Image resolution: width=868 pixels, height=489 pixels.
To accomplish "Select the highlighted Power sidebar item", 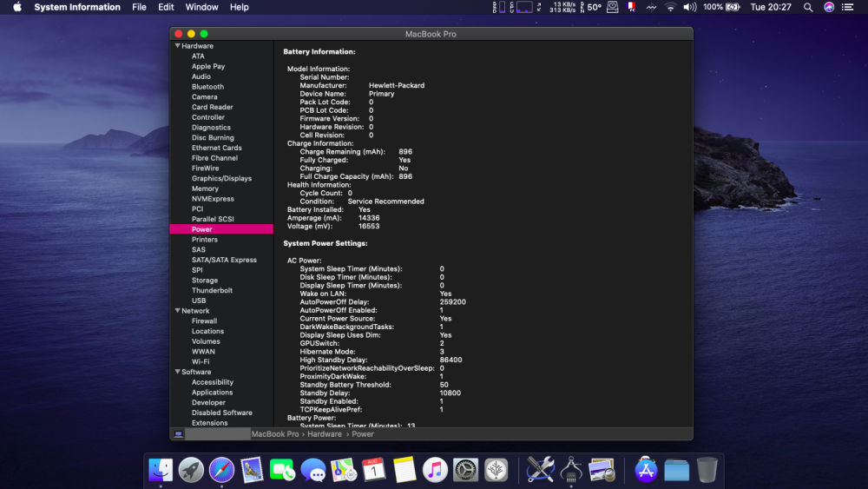I will click(x=221, y=229).
